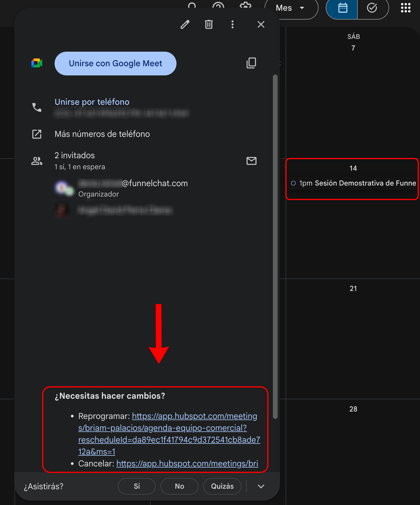Select the 2 invitados text
The width and height of the screenshot is (420, 505).
[75, 155]
